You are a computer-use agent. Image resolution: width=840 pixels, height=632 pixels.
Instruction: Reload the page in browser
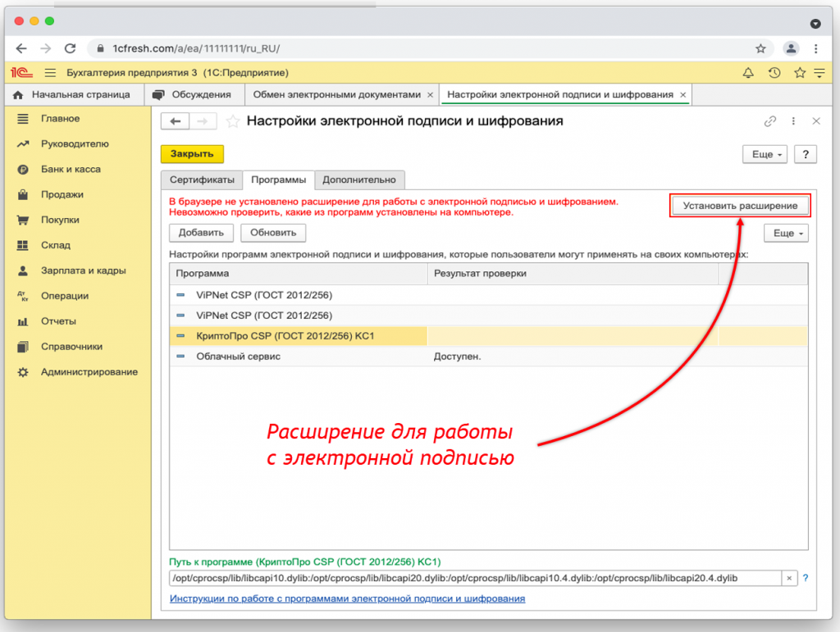pos(71,48)
